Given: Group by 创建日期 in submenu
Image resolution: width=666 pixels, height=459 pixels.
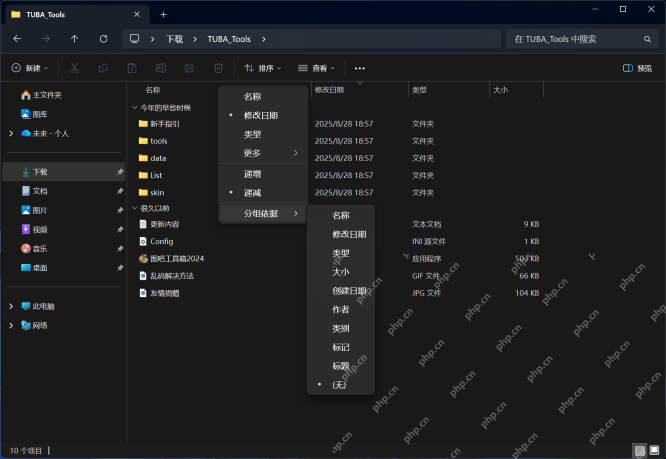Looking at the screenshot, I should 341,291.
